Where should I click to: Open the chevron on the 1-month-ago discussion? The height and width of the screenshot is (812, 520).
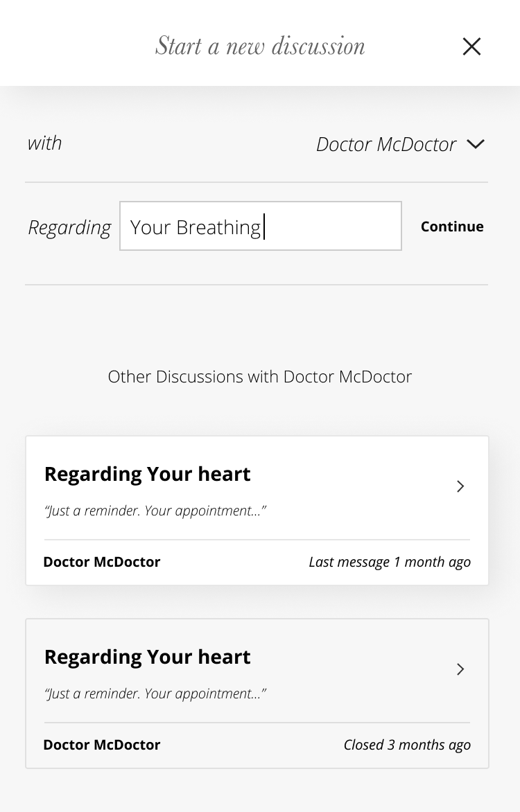[x=460, y=486]
